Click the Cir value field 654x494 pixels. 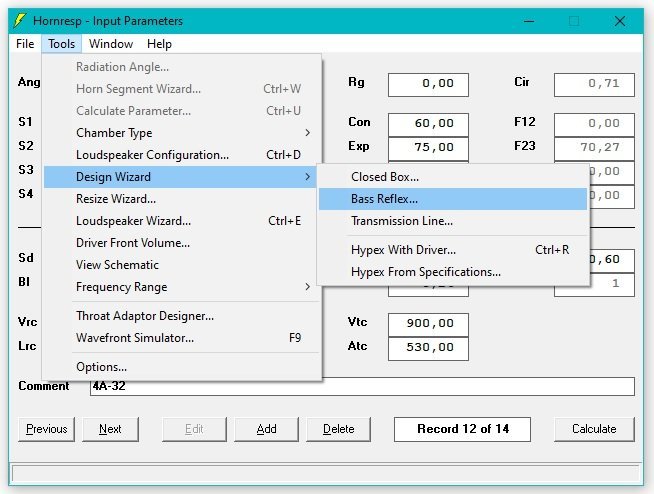(x=594, y=85)
